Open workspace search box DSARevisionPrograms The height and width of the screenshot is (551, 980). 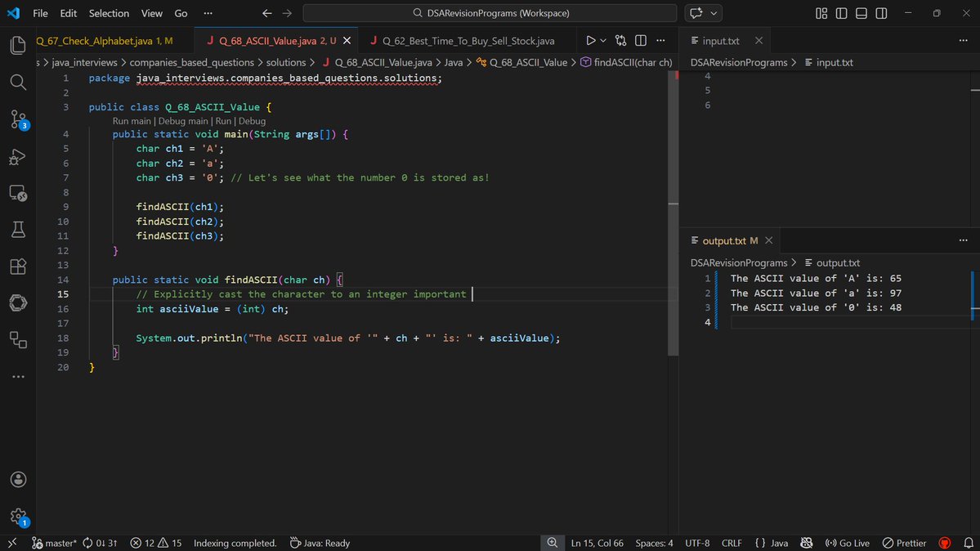(x=490, y=13)
